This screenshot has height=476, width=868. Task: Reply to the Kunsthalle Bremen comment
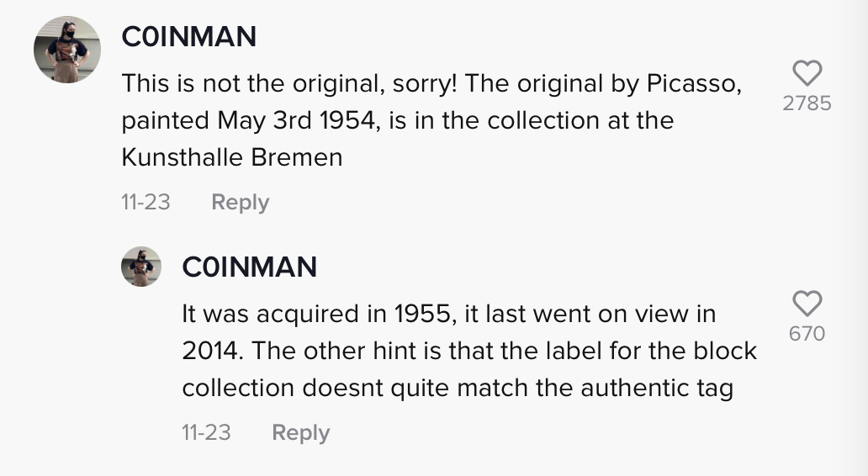click(241, 202)
